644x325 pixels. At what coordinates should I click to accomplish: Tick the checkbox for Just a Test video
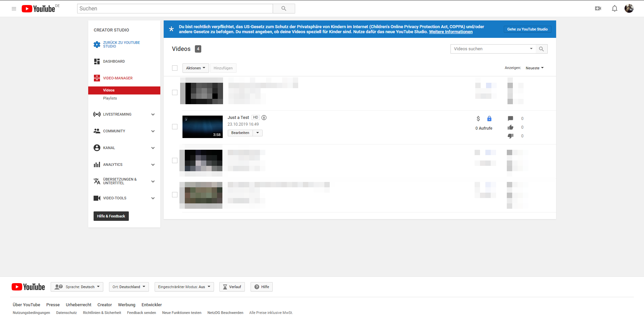175,127
